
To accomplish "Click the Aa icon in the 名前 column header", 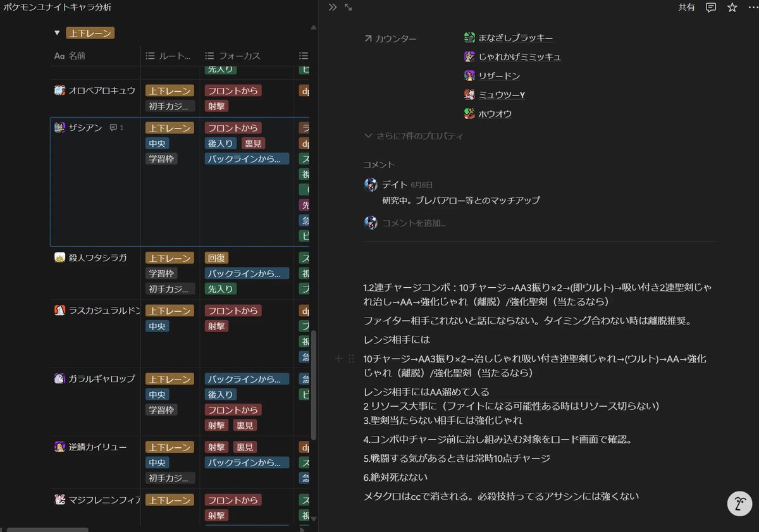I will [x=58, y=56].
